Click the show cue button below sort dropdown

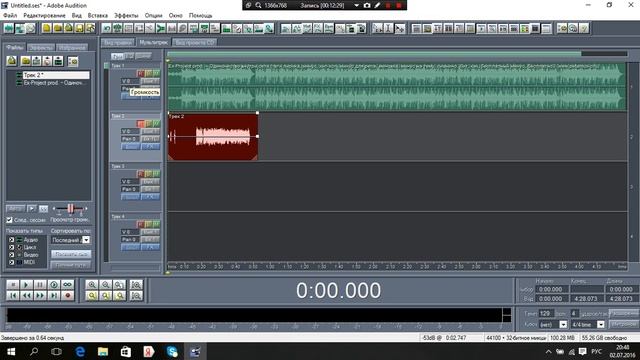pos(71,254)
